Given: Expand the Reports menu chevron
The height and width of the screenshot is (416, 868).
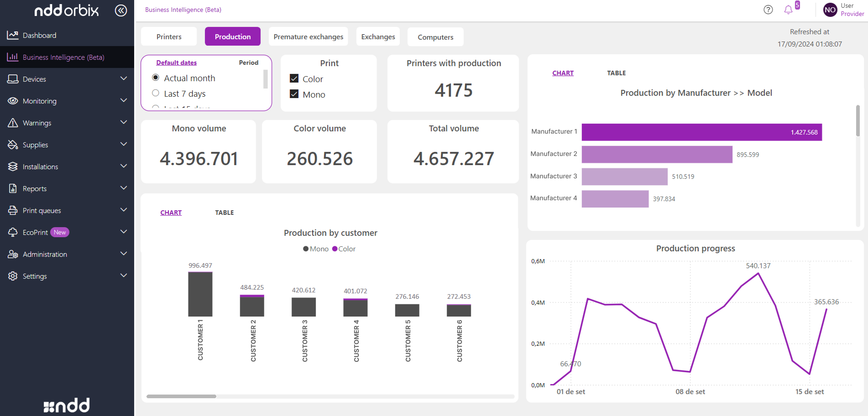Looking at the screenshot, I should click(124, 188).
